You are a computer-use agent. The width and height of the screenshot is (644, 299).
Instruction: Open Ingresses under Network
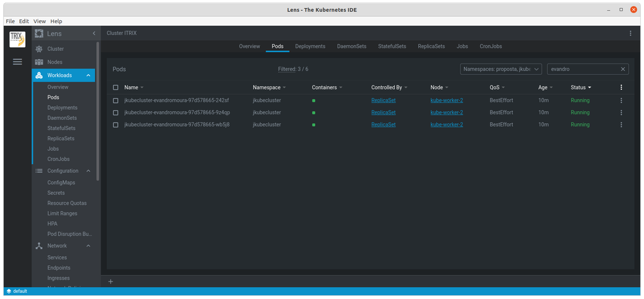(x=58, y=278)
